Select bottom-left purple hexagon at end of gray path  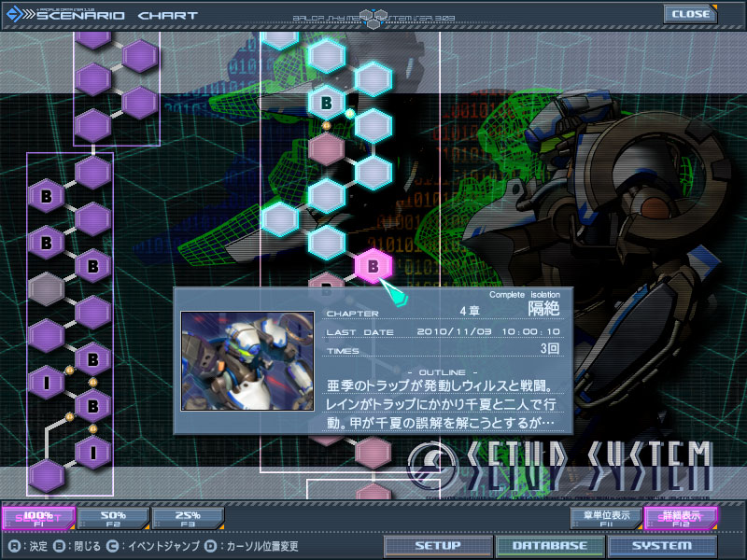46,476
